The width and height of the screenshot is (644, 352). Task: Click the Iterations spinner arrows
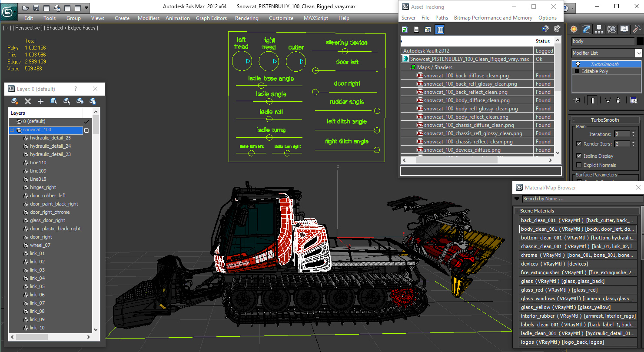pos(634,134)
